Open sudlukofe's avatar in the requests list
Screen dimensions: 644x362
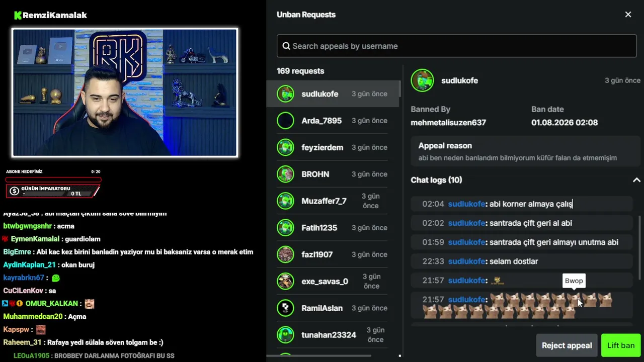pyautogui.click(x=285, y=94)
